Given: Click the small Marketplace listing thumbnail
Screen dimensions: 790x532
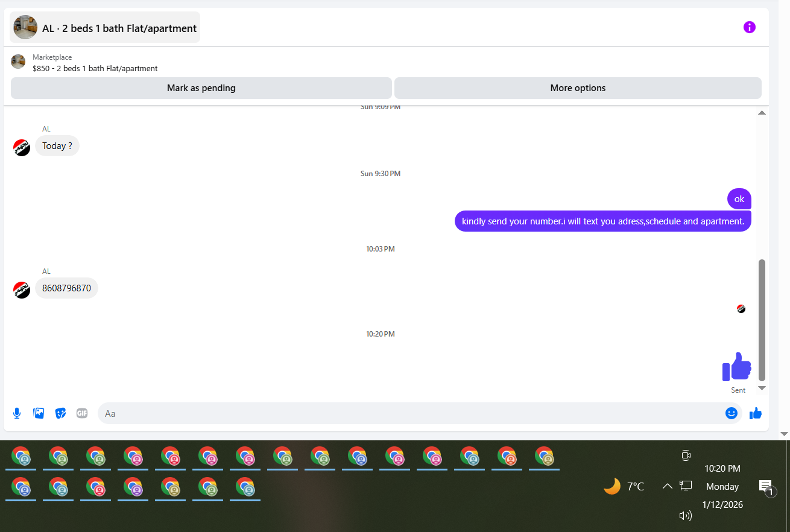Looking at the screenshot, I should 18,62.
